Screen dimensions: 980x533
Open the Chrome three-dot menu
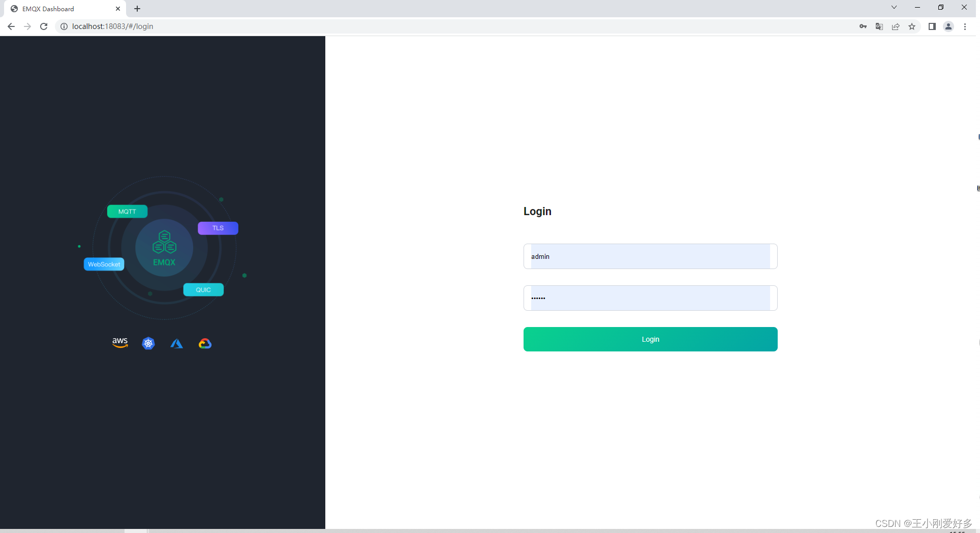(x=965, y=26)
